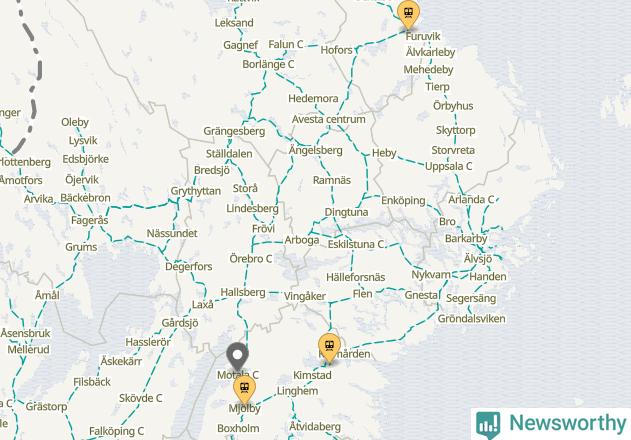Screen dimensions: 631x440
Task: Select the Falköping C station label
Action: [116, 431]
